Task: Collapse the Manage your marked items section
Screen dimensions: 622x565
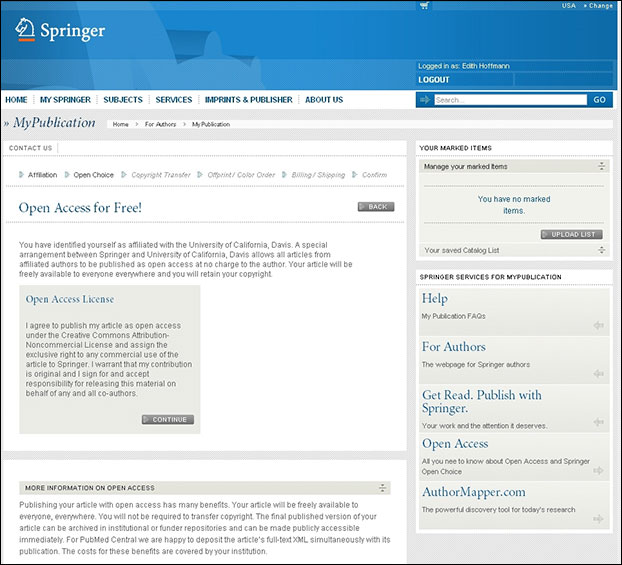Action: point(601,166)
